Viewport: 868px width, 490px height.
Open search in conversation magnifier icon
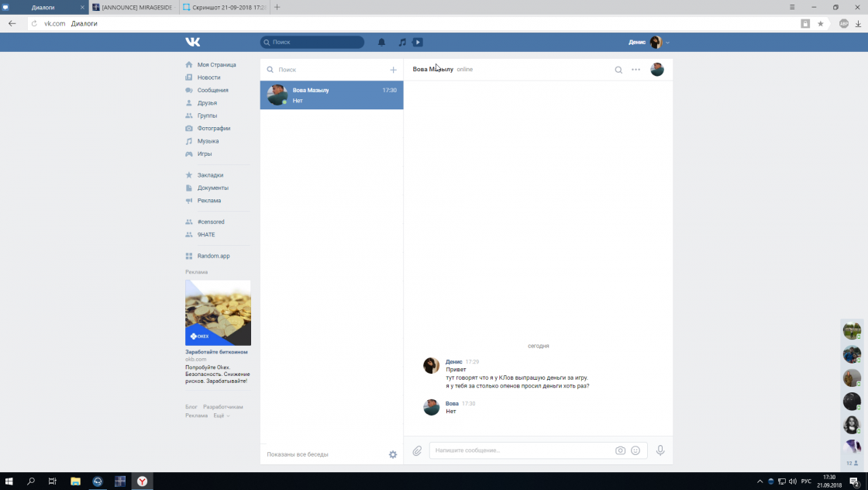click(618, 70)
